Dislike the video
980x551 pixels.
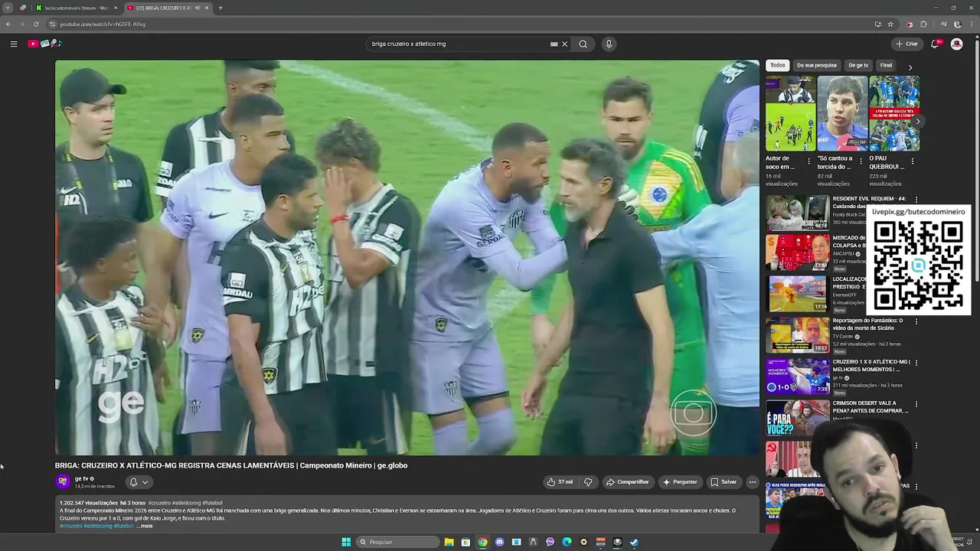pyautogui.click(x=588, y=482)
